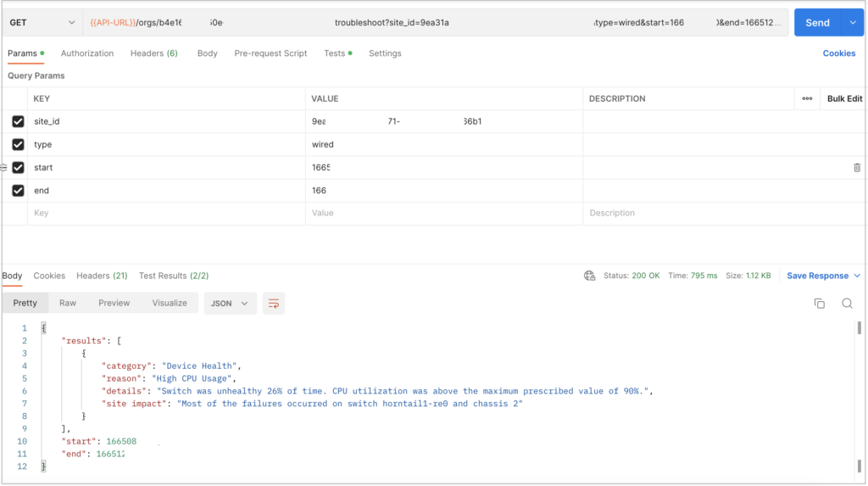Select the Pretty view
868x486 pixels.
tap(25, 303)
